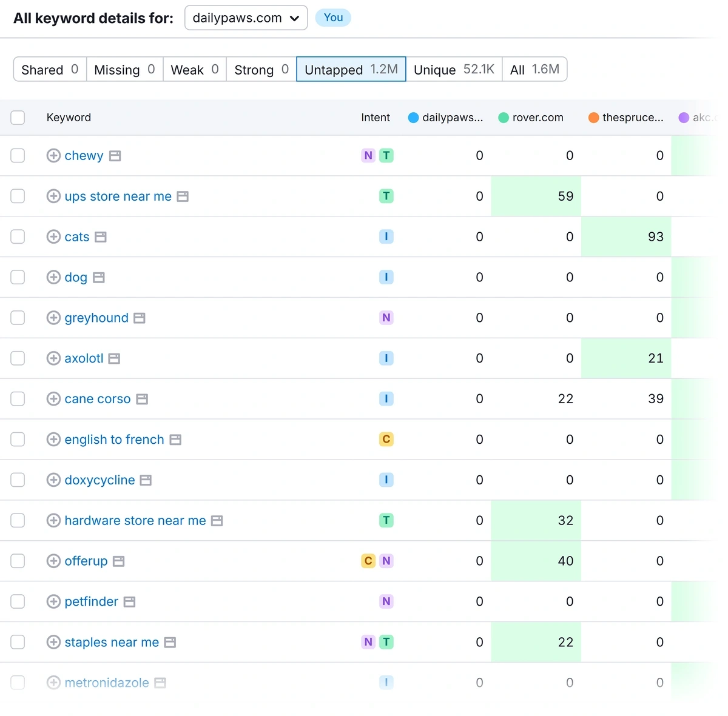Select the Untapped tab
This screenshot has height=716, width=728.
point(351,70)
